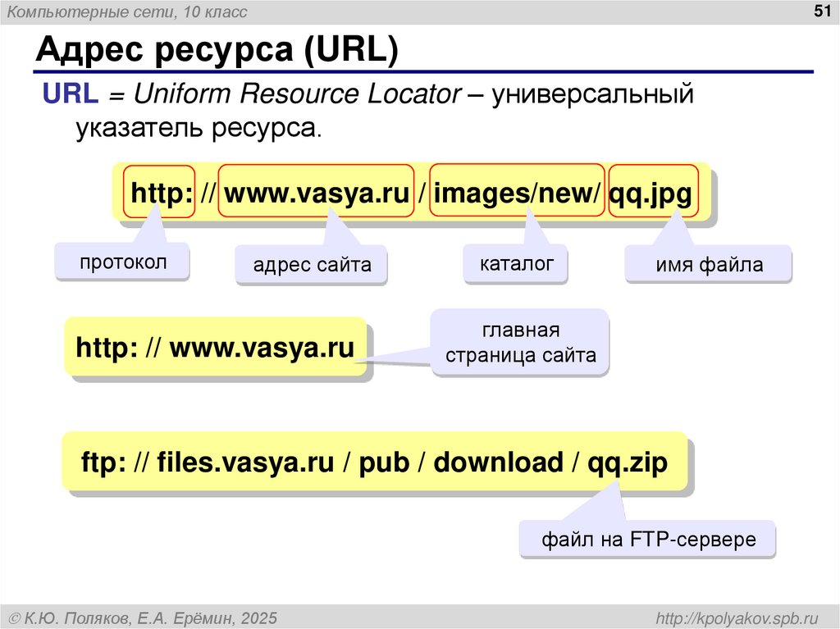Click the "адрес сайта" callout label
This screenshot has width=840, height=629.
pyautogui.click(x=312, y=265)
